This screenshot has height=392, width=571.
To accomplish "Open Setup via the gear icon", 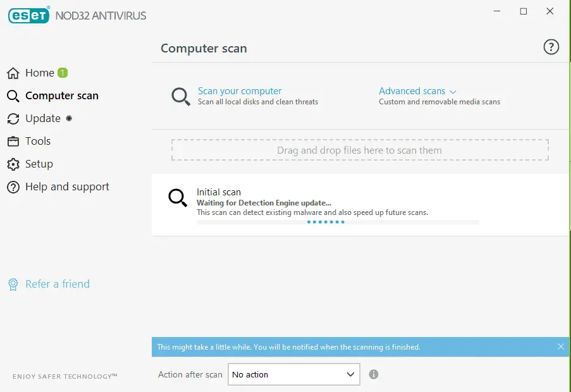I will (x=13, y=164).
